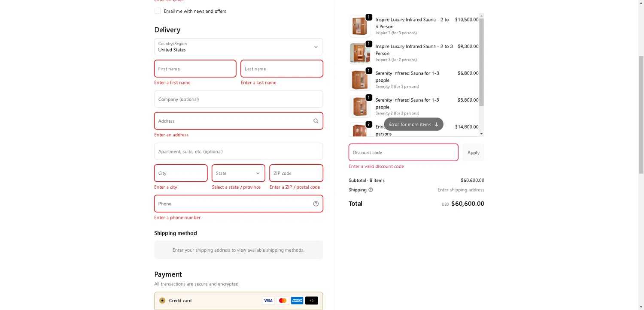
Task: Click the ZIP code input field
Action: 296,173
